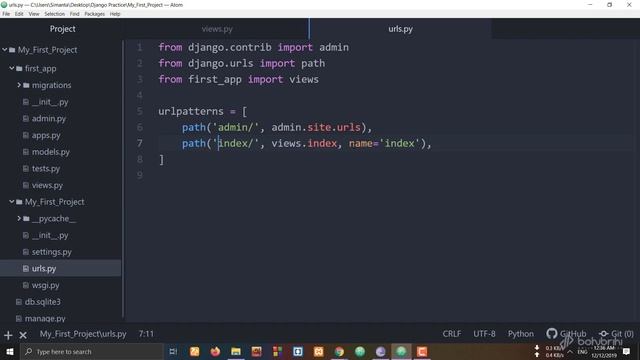This screenshot has width=640, height=360.
Task: Change the CRLF line ending setting
Action: (x=452, y=334)
